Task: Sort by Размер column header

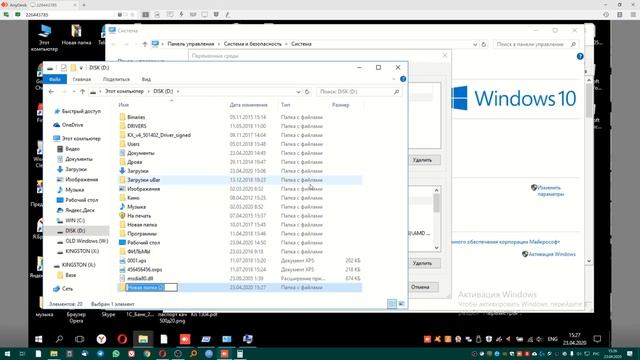Action: (x=340, y=105)
